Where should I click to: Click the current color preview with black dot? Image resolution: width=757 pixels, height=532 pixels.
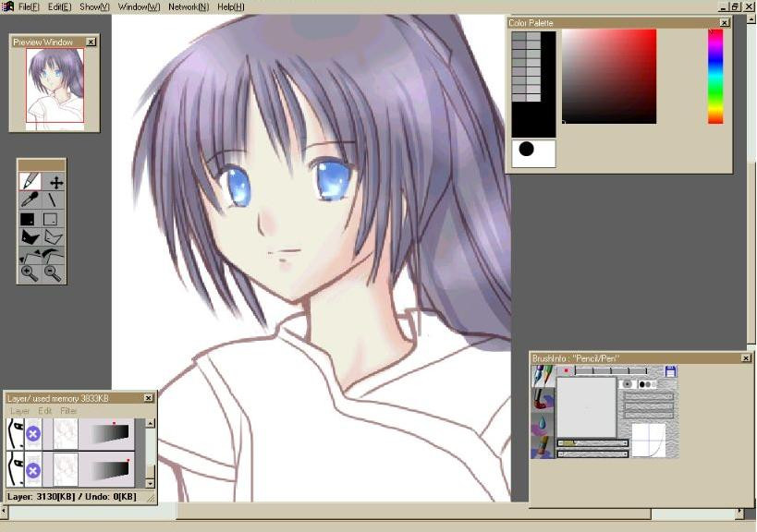(x=533, y=154)
